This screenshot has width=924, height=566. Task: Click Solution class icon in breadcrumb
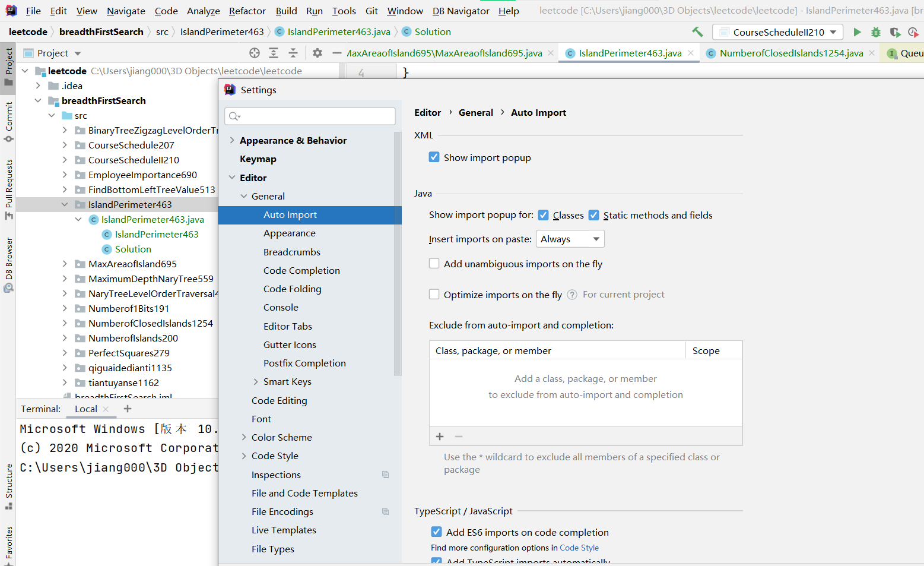407,31
